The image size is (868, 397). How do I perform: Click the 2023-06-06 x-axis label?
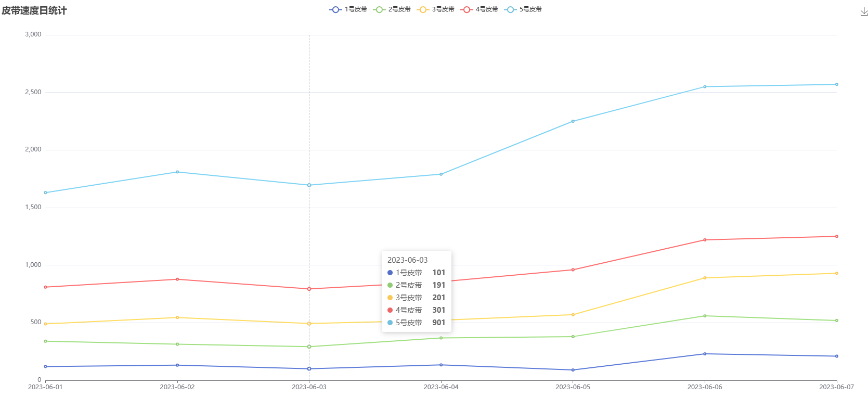coord(705,387)
